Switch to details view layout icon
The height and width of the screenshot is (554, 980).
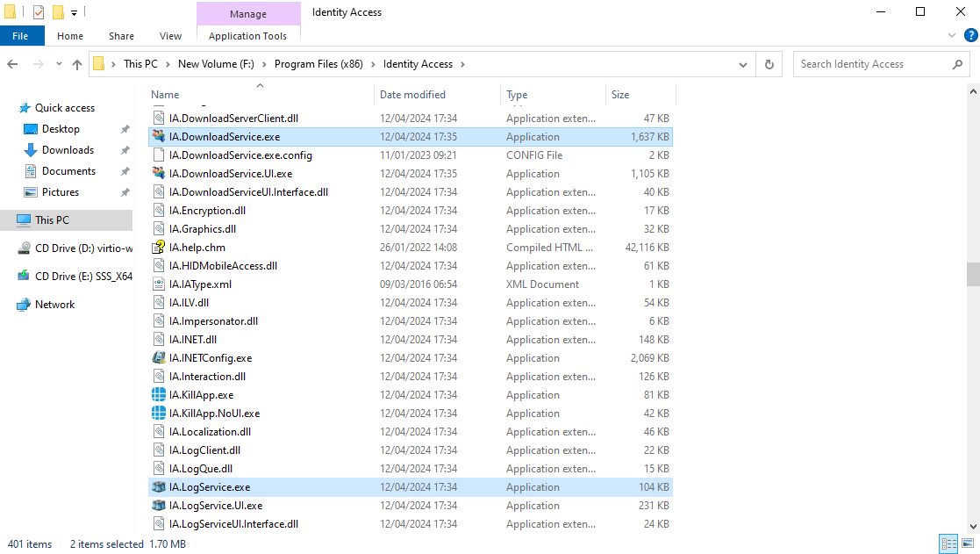(948, 543)
